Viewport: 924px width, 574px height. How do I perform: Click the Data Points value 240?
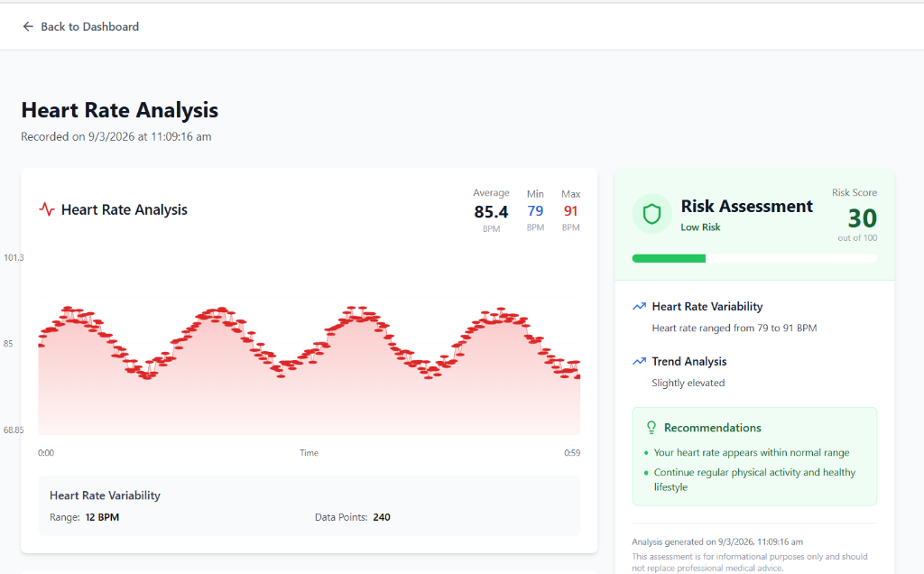pos(382,517)
